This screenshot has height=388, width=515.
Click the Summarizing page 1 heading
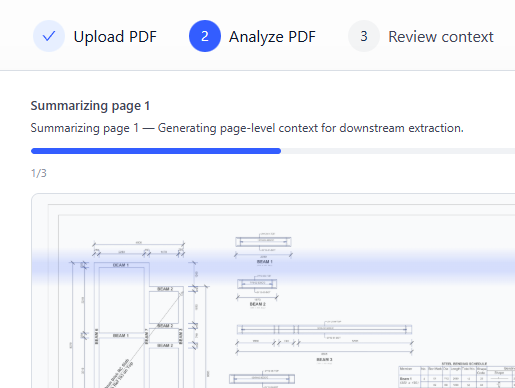[x=90, y=106]
